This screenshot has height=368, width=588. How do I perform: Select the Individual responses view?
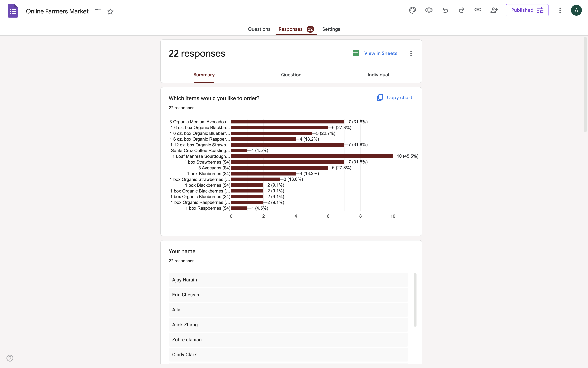(x=378, y=75)
